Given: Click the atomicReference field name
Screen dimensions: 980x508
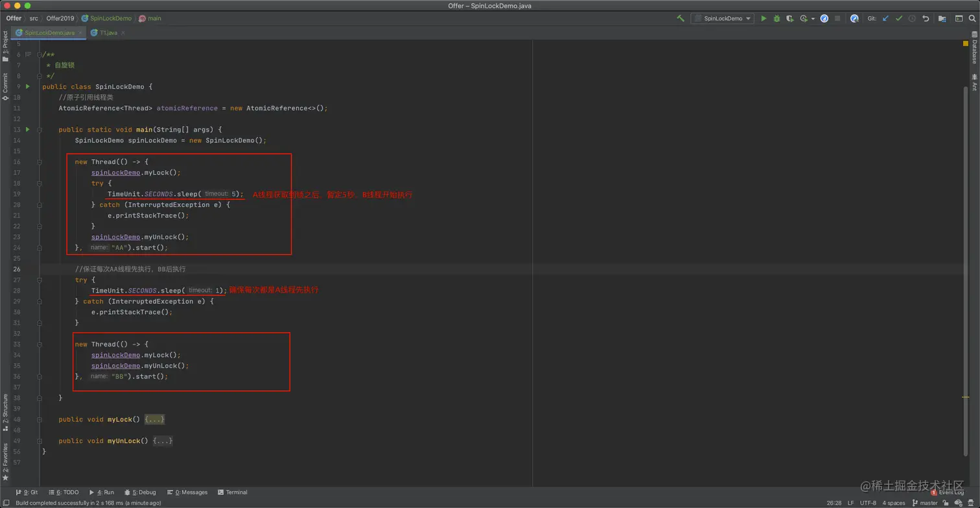Looking at the screenshot, I should (187, 108).
